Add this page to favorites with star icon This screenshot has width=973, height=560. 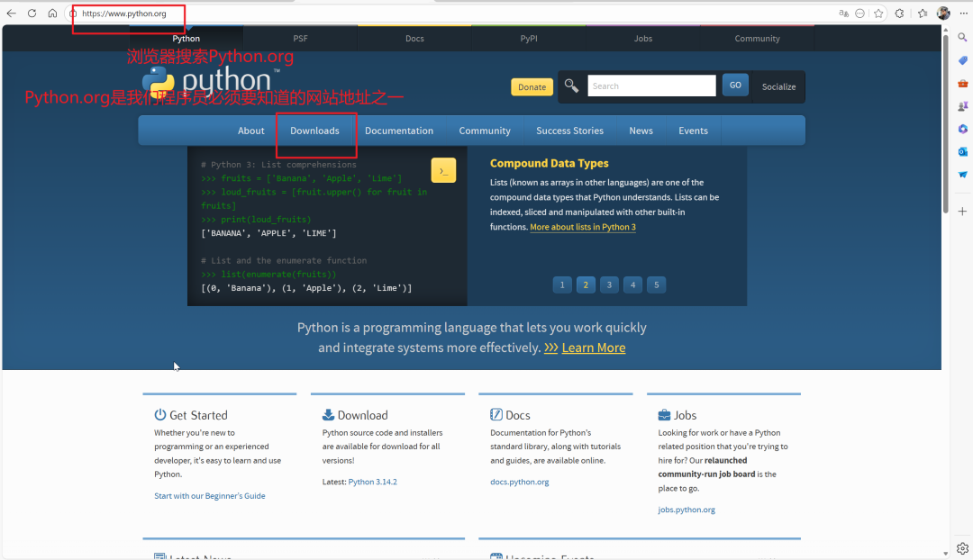click(878, 13)
